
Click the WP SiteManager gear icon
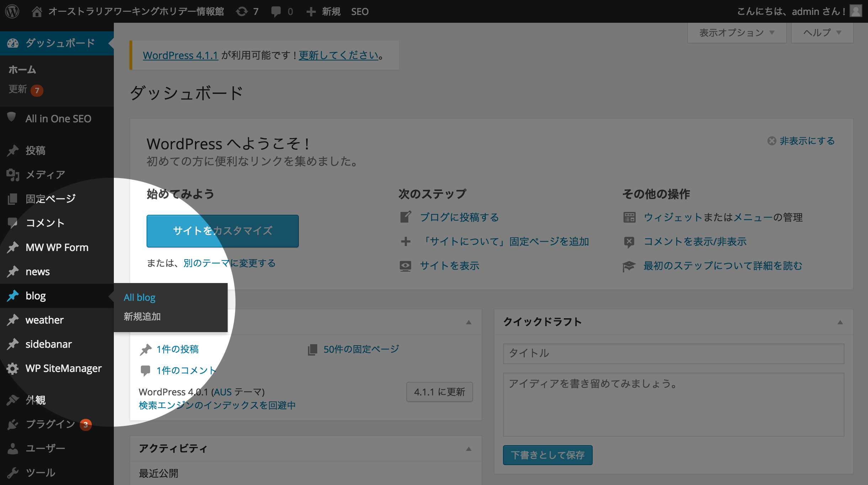point(13,368)
